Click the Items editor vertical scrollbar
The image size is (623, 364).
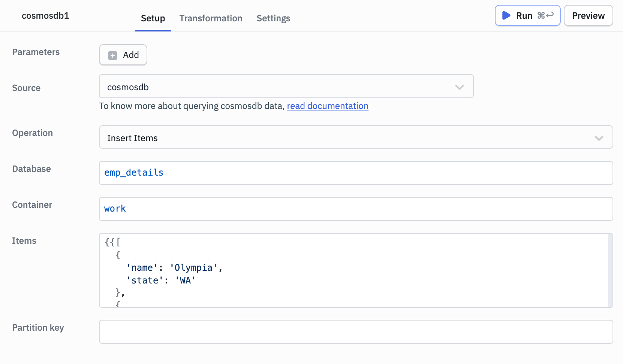tap(610, 270)
